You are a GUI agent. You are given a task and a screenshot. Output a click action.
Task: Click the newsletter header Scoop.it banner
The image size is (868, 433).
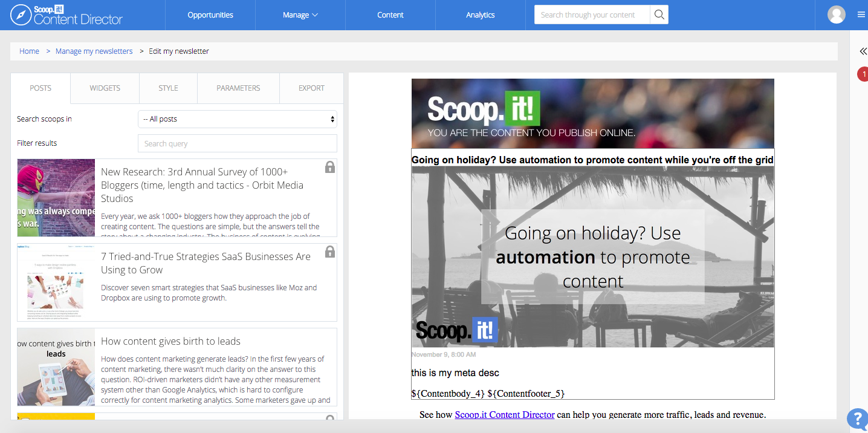pyautogui.click(x=592, y=113)
